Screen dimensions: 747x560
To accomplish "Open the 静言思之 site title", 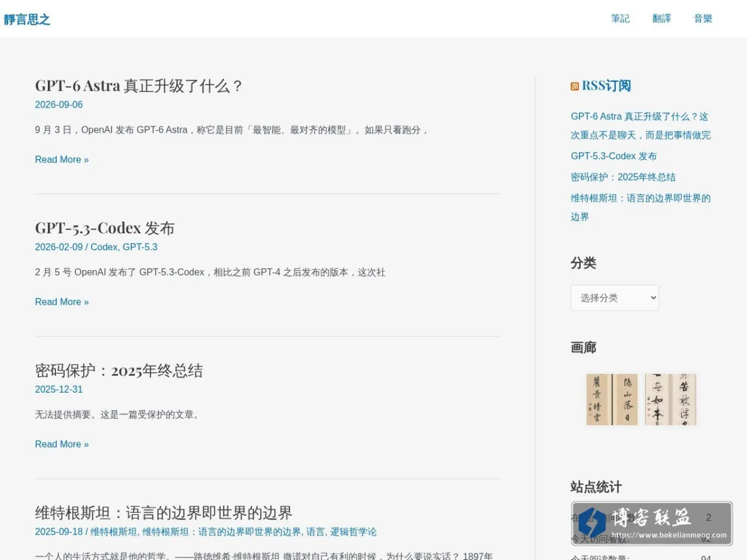I will tap(27, 19).
